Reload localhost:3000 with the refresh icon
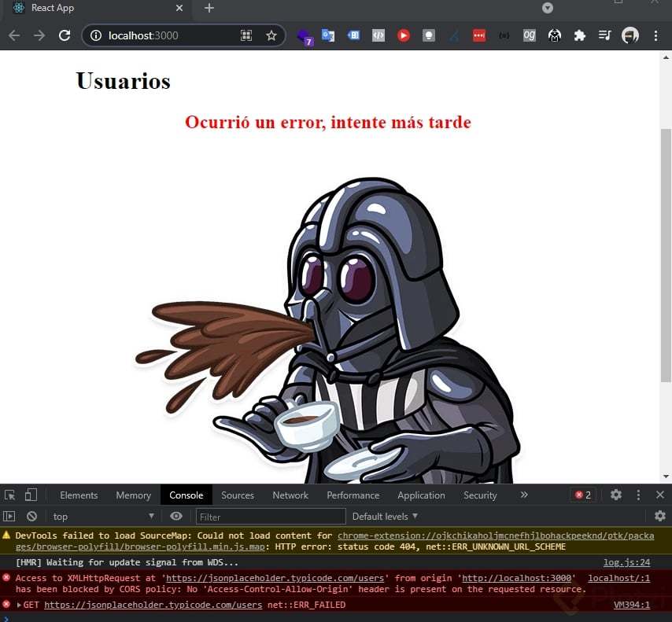672x622 pixels. coord(65,35)
